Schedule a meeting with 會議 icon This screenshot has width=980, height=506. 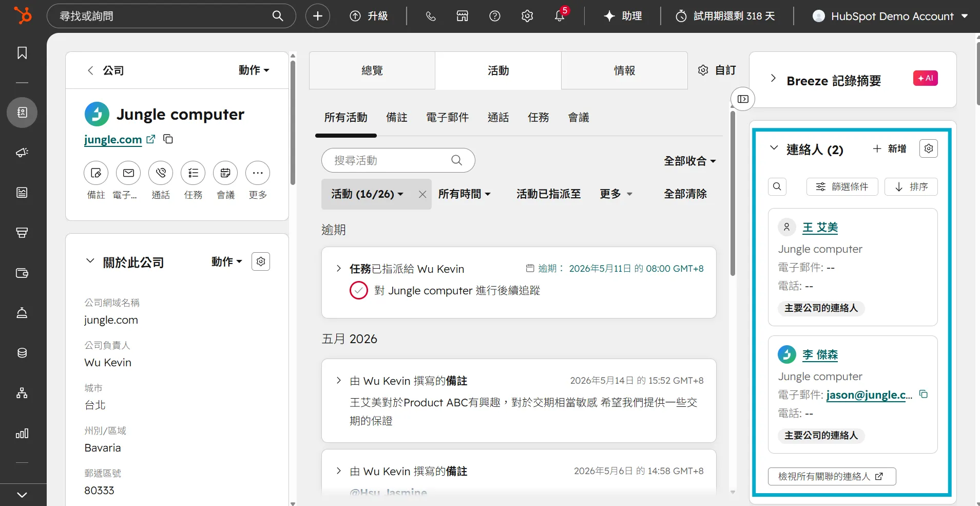pos(225,173)
